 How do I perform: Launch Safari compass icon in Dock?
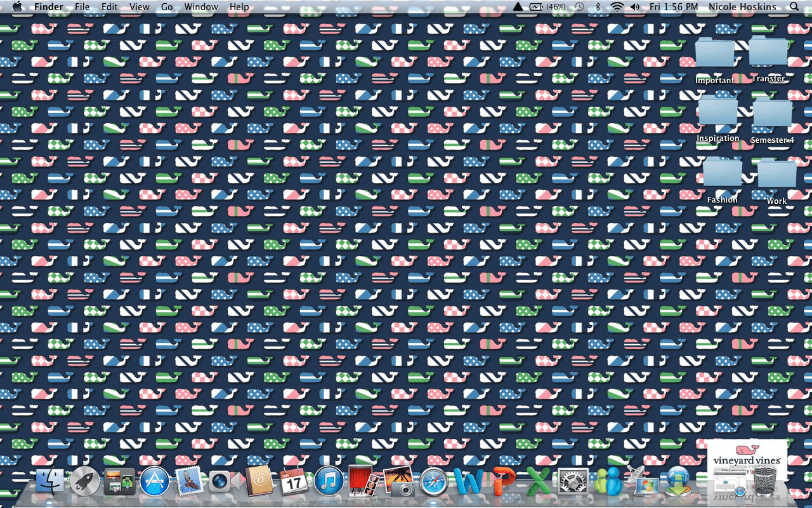click(433, 481)
